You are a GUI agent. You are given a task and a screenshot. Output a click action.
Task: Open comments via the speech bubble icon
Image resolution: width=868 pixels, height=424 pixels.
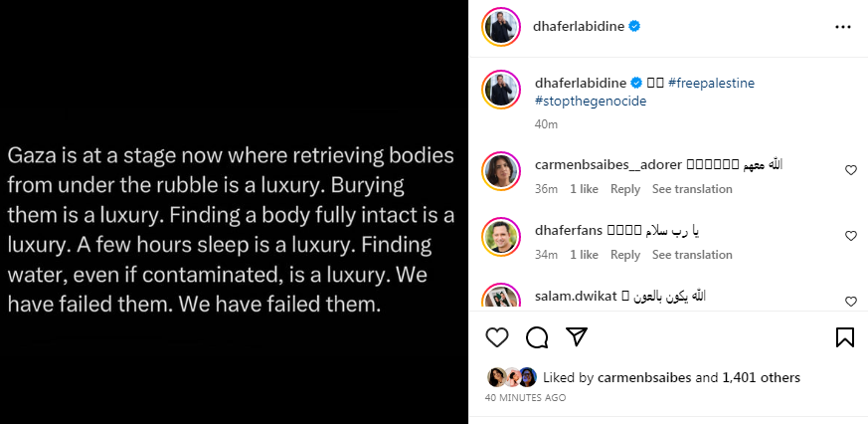coord(537,337)
